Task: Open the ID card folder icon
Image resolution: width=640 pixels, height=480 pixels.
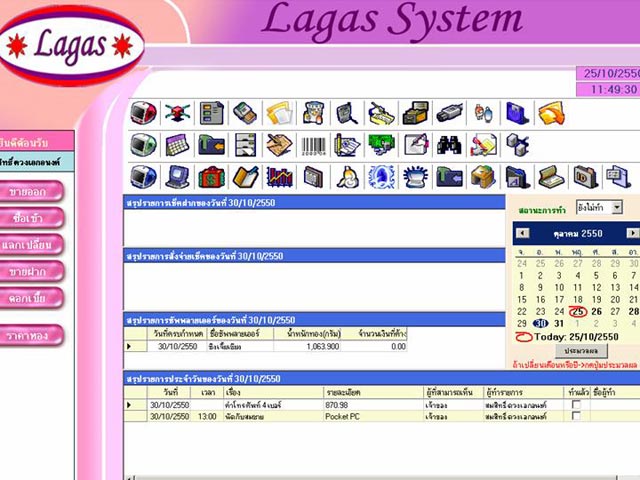Action: pyautogui.click(x=585, y=177)
